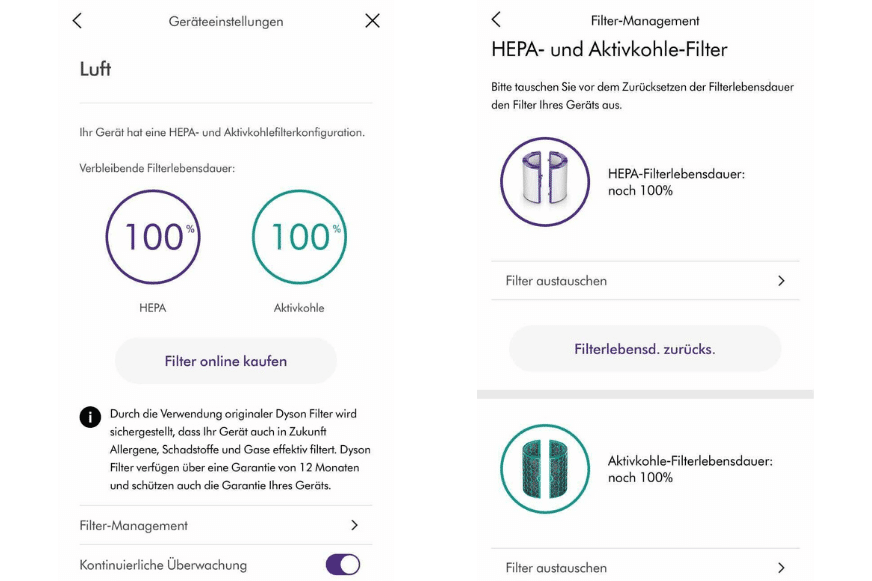Tap the back arrow on Filter-Management screen
Viewport: 872px width, 581px height.
click(x=496, y=19)
